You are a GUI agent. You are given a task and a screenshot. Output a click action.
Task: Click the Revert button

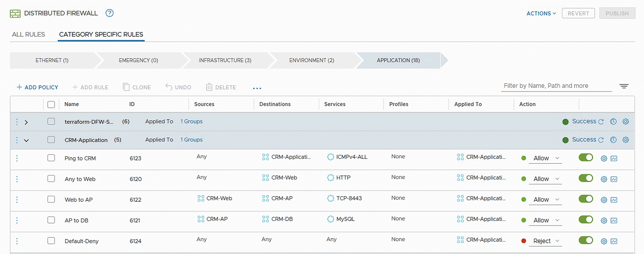coord(578,13)
